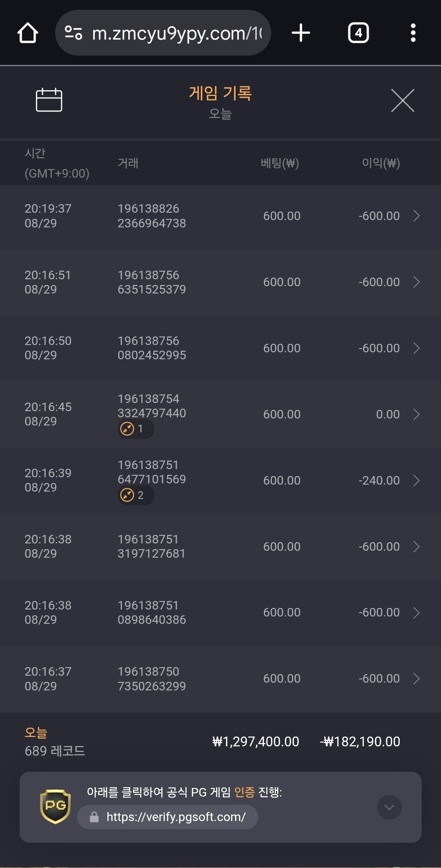This screenshot has width=441, height=868.
Task: Click the PG shield logo
Action: click(56, 806)
